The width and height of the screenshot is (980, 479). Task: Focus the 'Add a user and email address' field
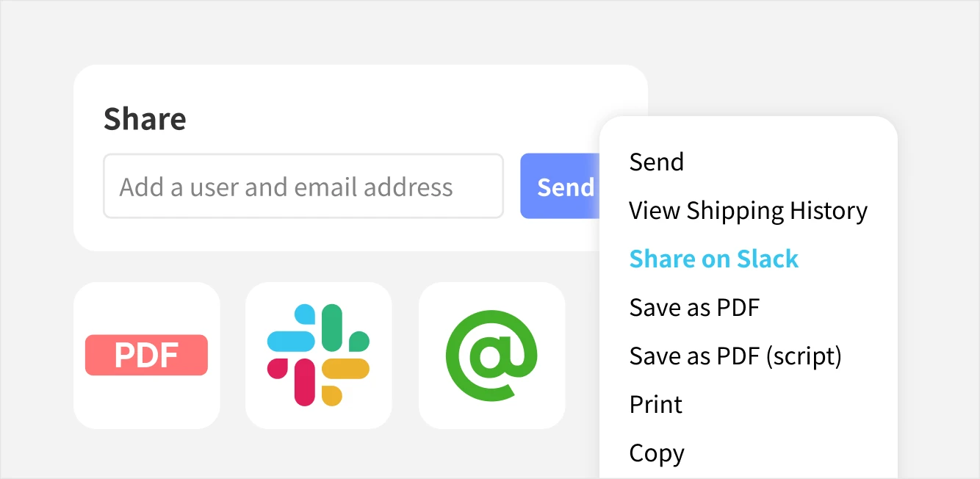(x=303, y=187)
